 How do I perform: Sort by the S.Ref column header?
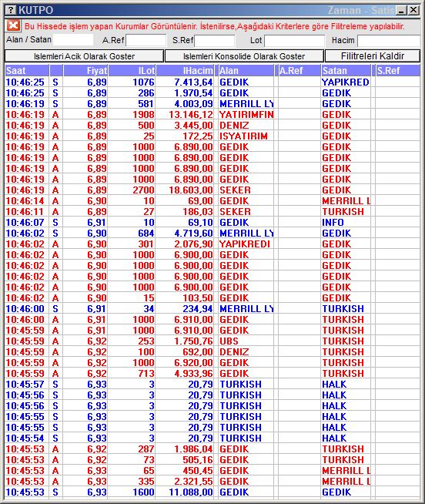[398, 70]
